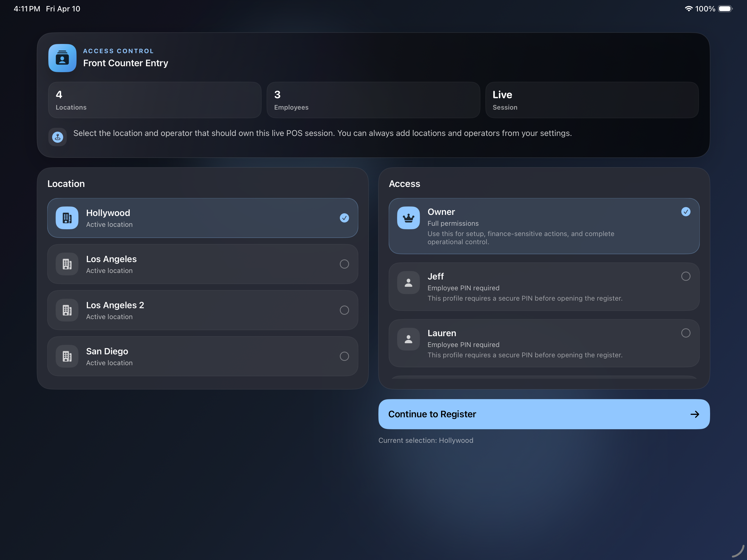Open the 3 Employees stat card
The image size is (747, 560).
tap(373, 100)
